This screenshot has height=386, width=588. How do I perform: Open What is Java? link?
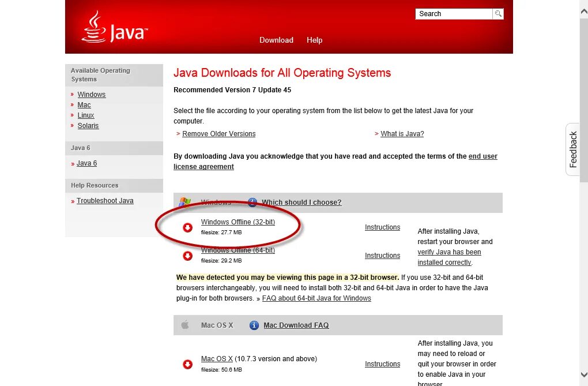coord(402,134)
